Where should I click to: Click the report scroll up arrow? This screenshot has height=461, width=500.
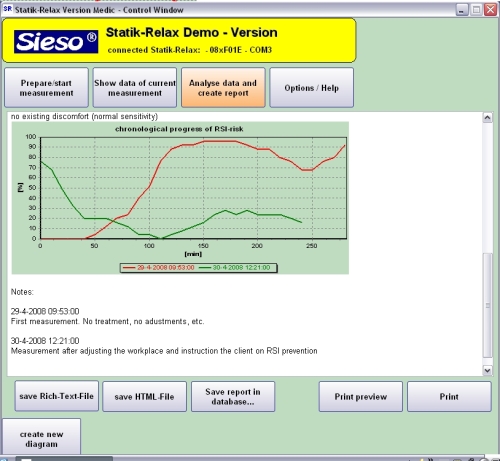pyautogui.click(x=487, y=117)
